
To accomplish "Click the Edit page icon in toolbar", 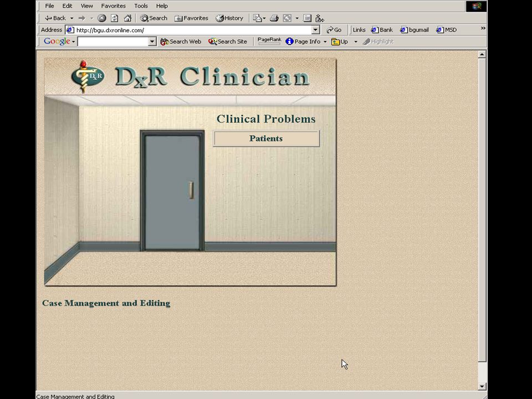I will pos(258,18).
